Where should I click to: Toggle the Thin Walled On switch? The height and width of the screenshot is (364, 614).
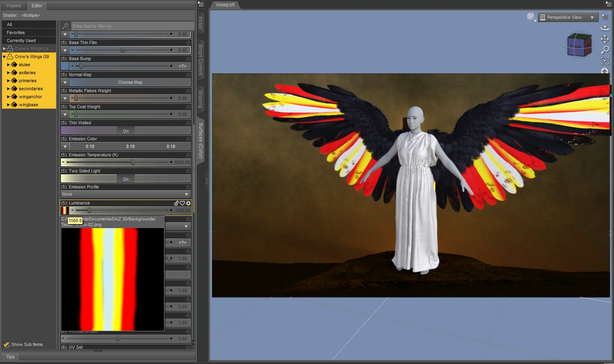tap(126, 131)
